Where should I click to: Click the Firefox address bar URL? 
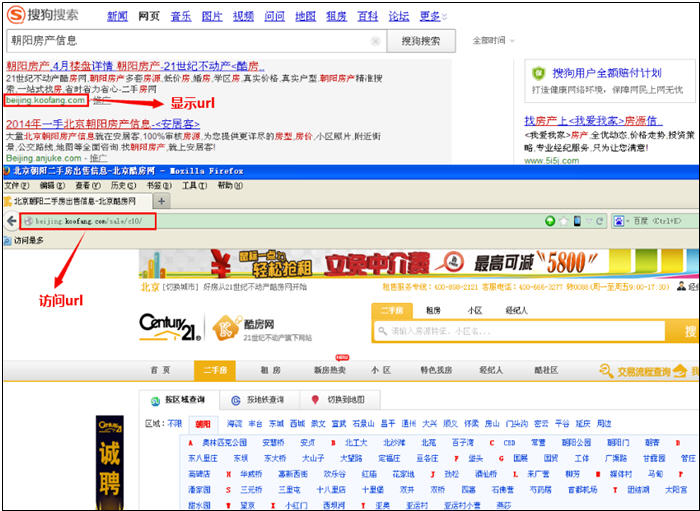click(x=90, y=221)
